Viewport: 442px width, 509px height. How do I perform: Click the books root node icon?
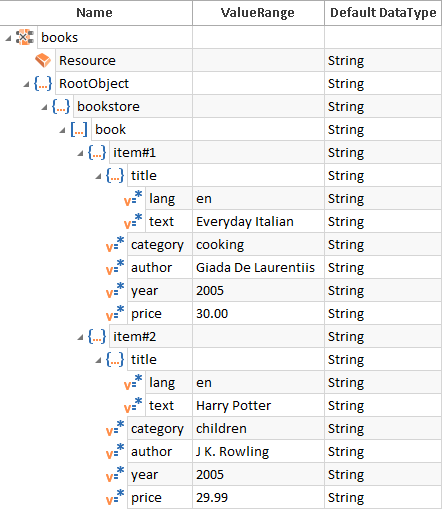pos(25,37)
